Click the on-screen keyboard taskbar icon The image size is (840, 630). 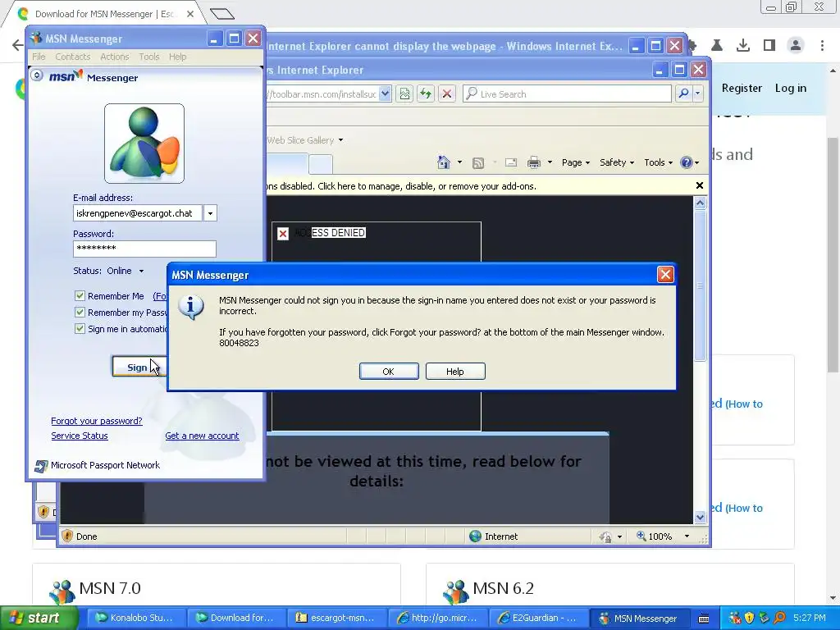(703, 619)
